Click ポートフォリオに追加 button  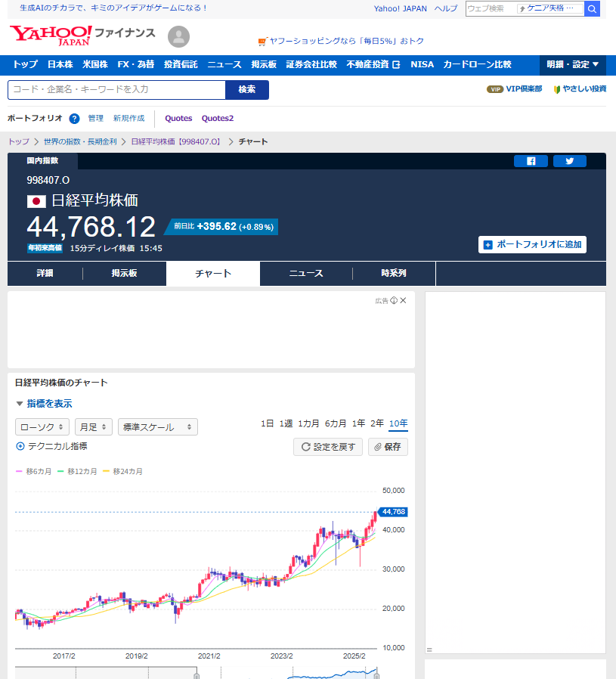pos(532,245)
